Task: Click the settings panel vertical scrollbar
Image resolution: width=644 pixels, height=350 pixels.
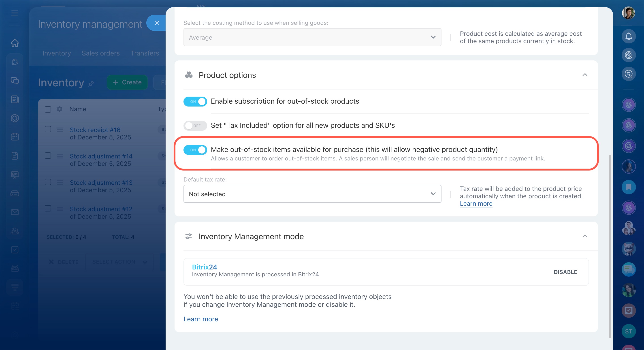Action: (610, 246)
